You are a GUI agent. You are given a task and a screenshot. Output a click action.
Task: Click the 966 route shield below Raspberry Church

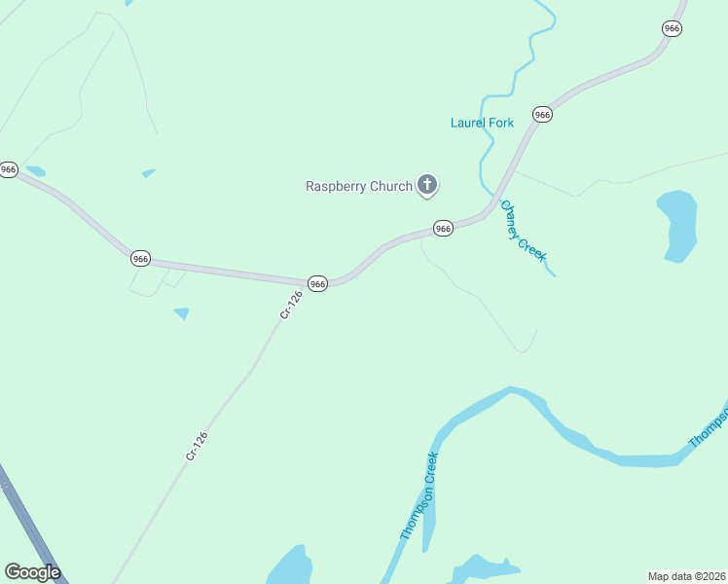443,228
